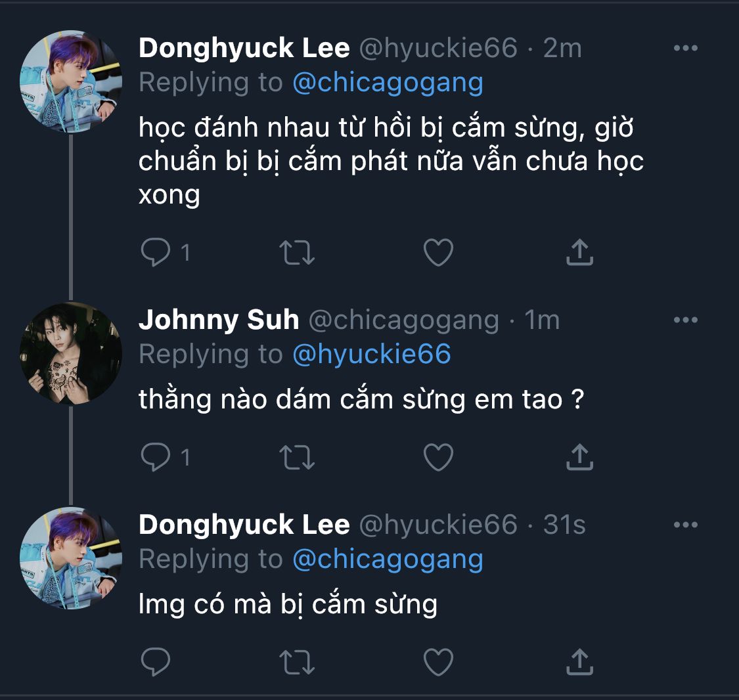
Task: Open Johnny Suh's profile picture
Action: [71, 353]
